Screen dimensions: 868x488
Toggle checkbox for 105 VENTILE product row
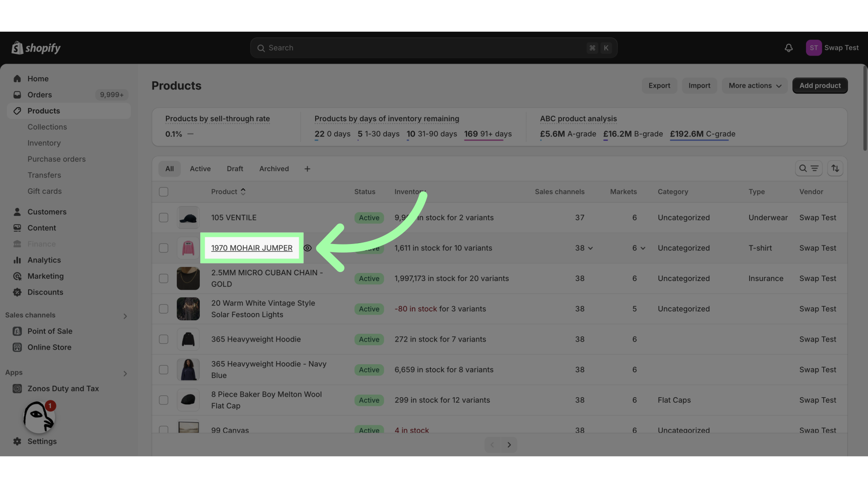[164, 217]
